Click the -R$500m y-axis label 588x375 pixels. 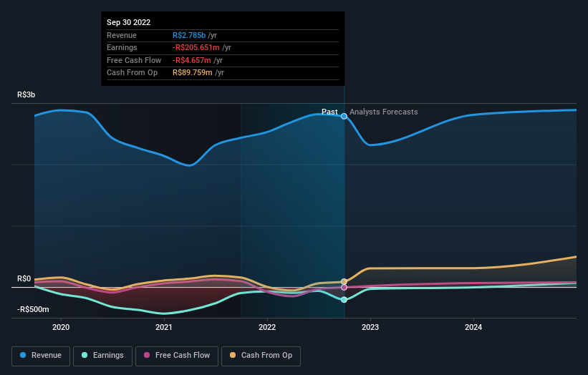tap(33, 309)
